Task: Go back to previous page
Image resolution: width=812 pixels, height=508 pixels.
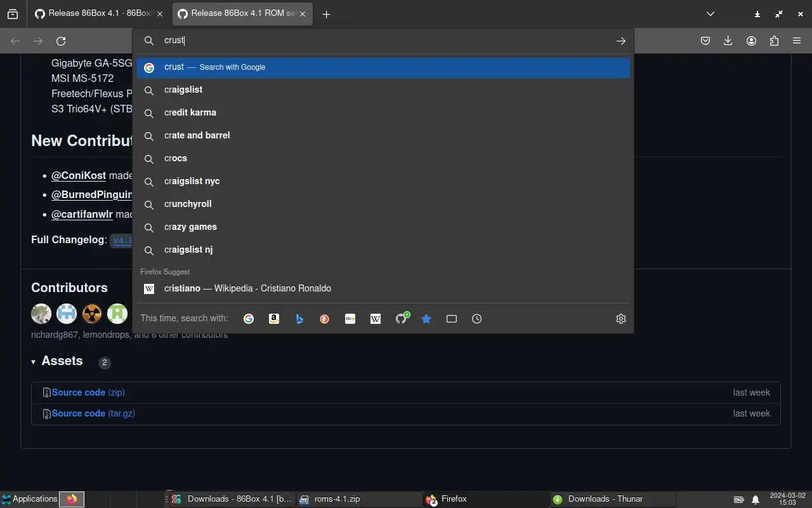Action: tap(15, 41)
